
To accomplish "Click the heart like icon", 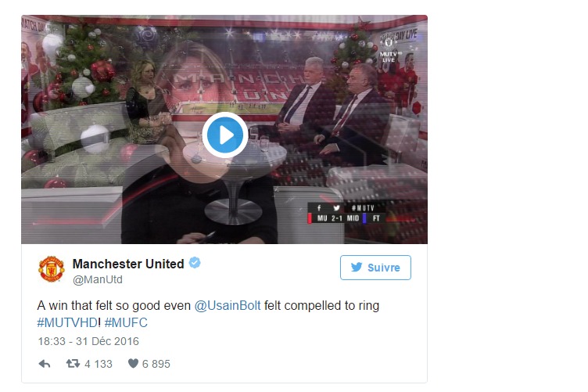I will point(133,364).
